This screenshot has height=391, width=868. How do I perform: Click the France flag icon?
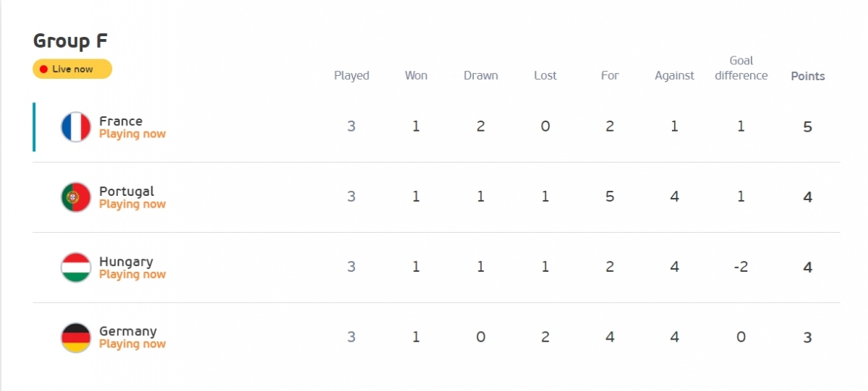(x=76, y=127)
